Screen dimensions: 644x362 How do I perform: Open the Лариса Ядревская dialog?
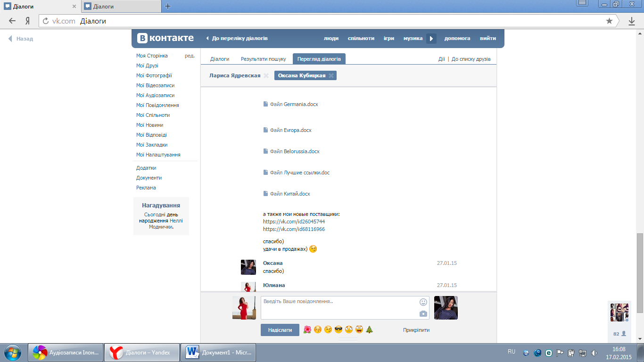(235, 75)
